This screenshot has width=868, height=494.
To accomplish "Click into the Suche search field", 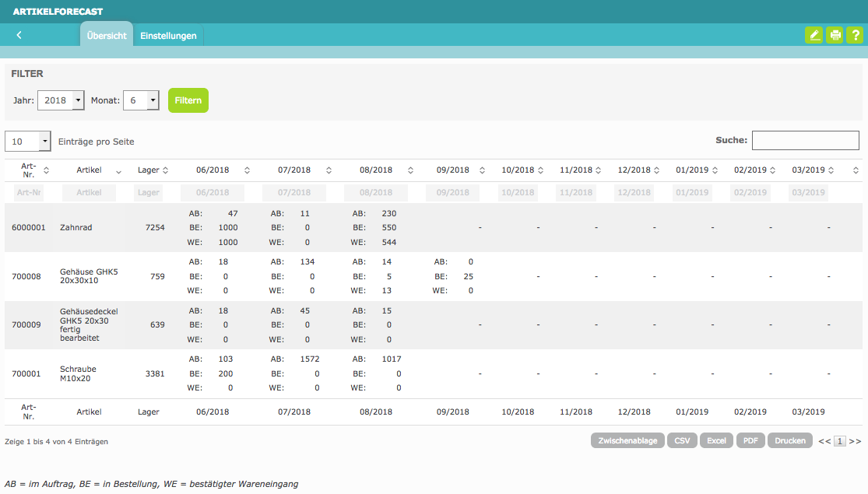I will click(x=805, y=141).
